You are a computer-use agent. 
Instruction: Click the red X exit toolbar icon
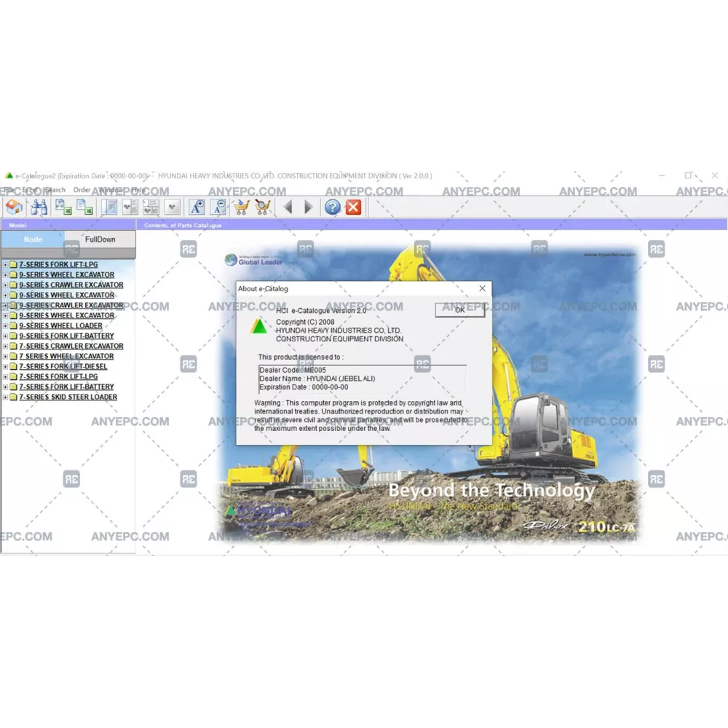tap(353, 207)
